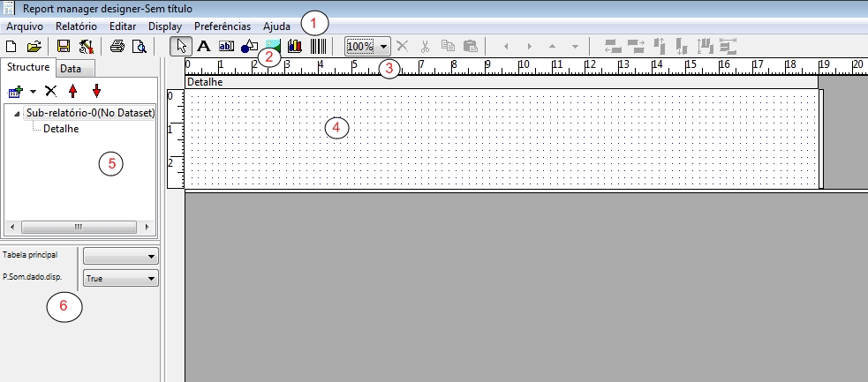Select the expression field tool (abl icon)

[x=226, y=46]
